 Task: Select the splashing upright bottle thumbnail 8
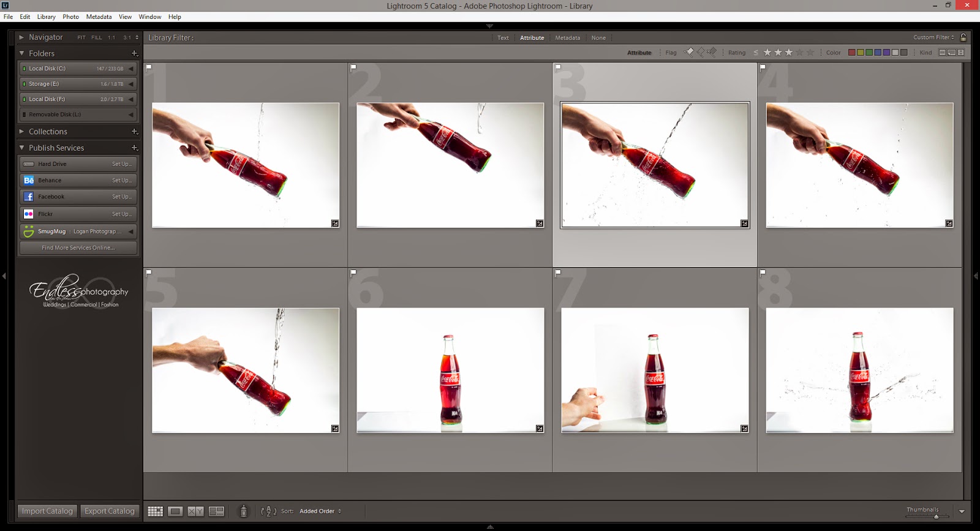pos(859,370)
